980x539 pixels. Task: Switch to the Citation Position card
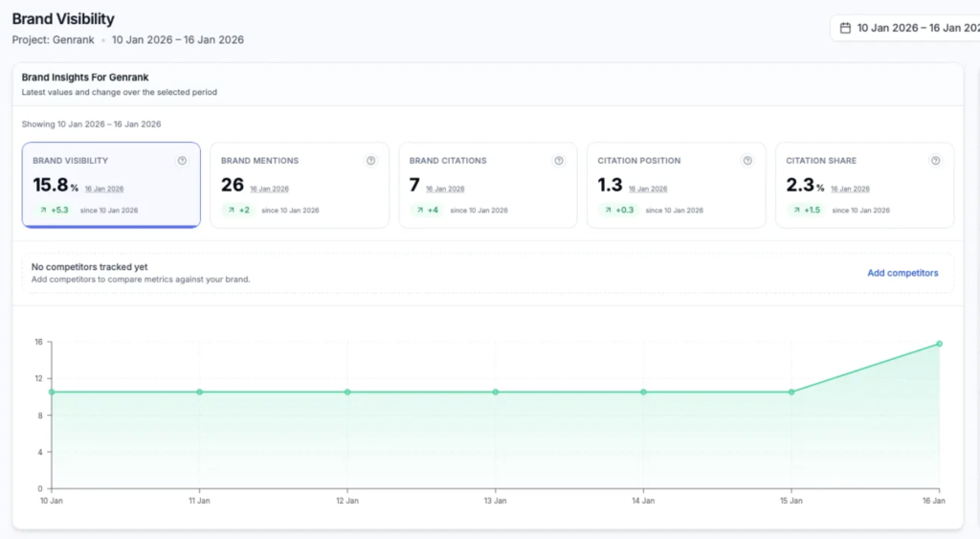click(676, 185)
